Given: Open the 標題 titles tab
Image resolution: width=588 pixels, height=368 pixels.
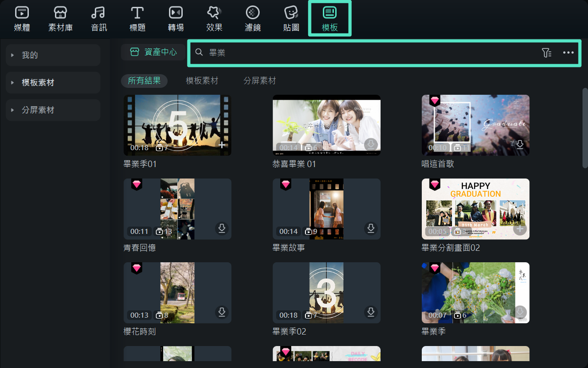Looking at the screenshot, I should pos(137,19).
